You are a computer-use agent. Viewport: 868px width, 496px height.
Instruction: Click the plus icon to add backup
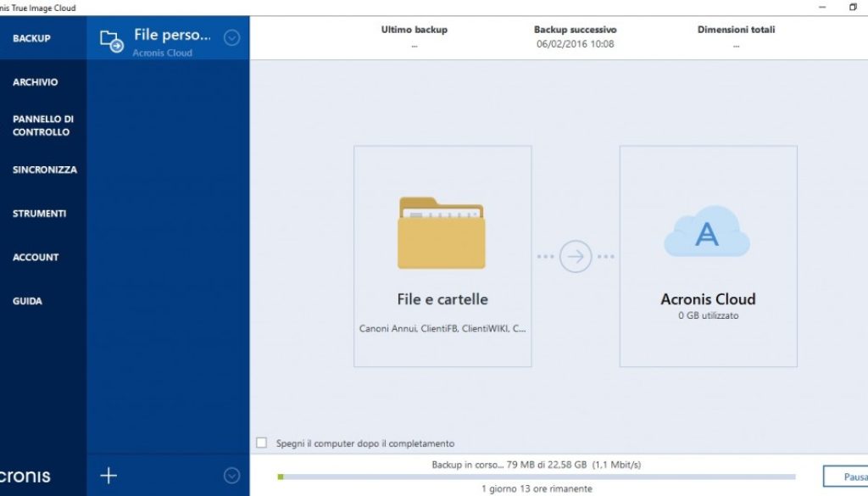pyautogui.click(x=108, y=476)
